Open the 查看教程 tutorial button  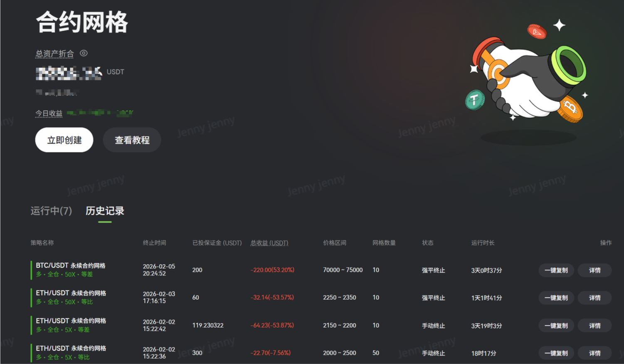pyautogui.click(x=132, y=140)
